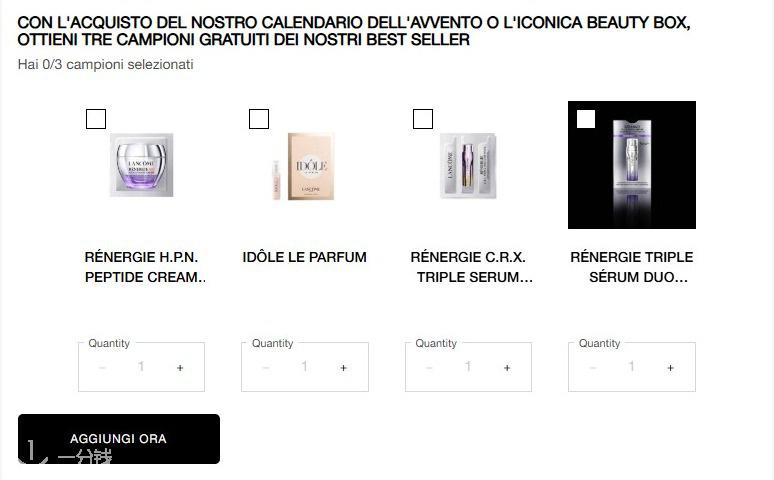Tick the Rénergie C.R.X. Triple Serum checkbox
Image resolution: width=774 pixels, height=480 pixels.
tap(423, 119)
